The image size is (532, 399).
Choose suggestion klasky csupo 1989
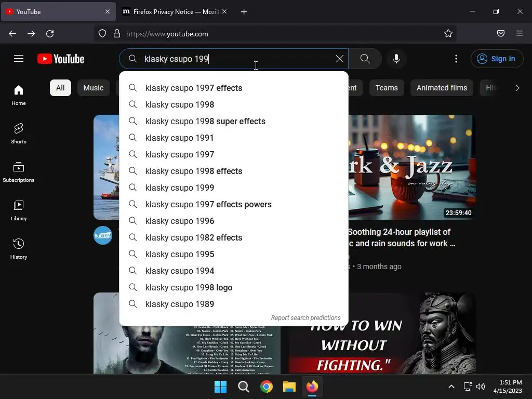(x=234, y=304)
